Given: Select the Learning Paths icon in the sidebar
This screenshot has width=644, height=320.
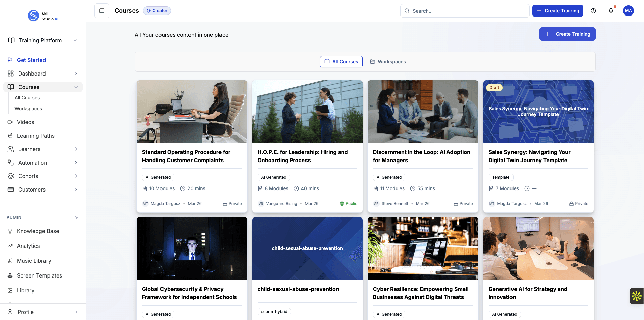Looking at the screenshot, I should (11, 136).
